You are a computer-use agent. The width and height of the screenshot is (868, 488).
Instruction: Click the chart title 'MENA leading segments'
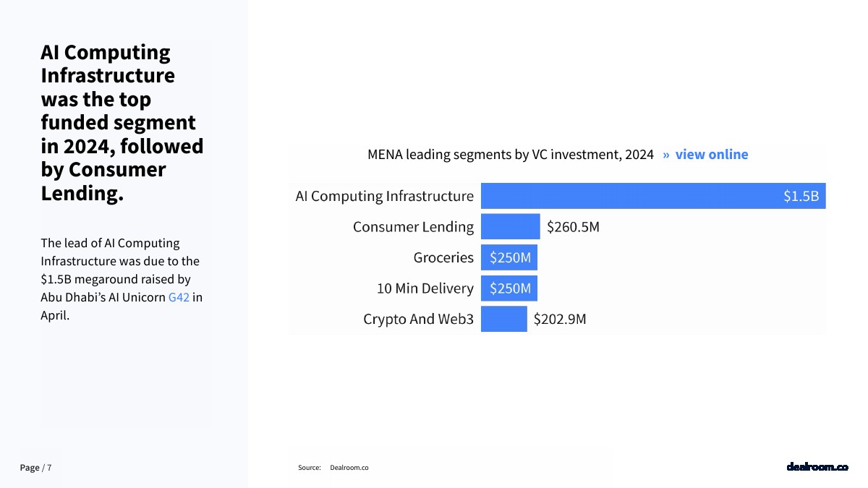[511, 154]
